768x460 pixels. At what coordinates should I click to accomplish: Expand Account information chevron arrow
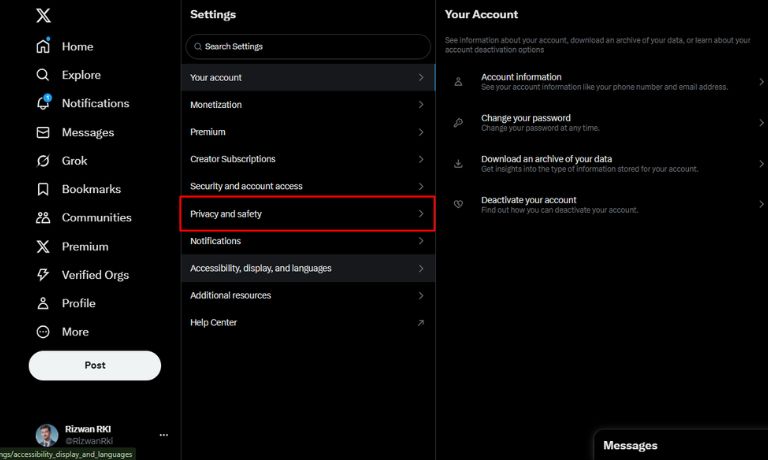pyautogui.click(x=761, y=82)
